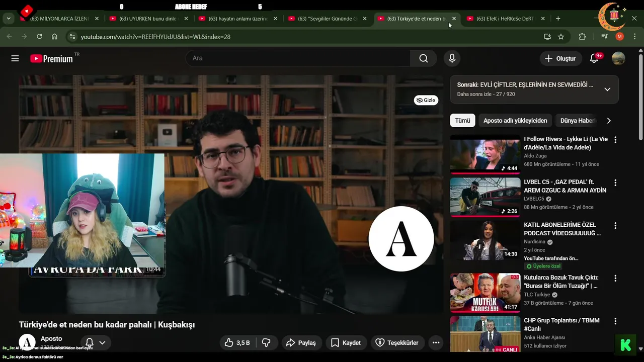Open I Follow Rivers video thumbnail
The width and height of the screenshot is (644, 362).
485,154
